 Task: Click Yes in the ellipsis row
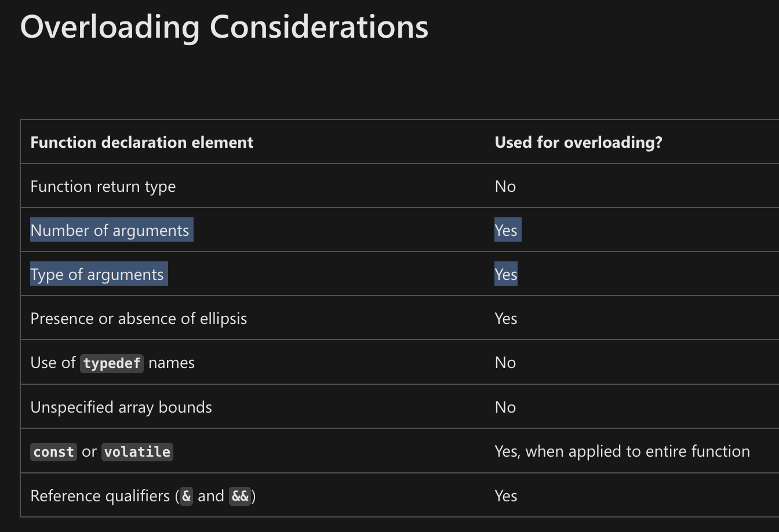506,319
